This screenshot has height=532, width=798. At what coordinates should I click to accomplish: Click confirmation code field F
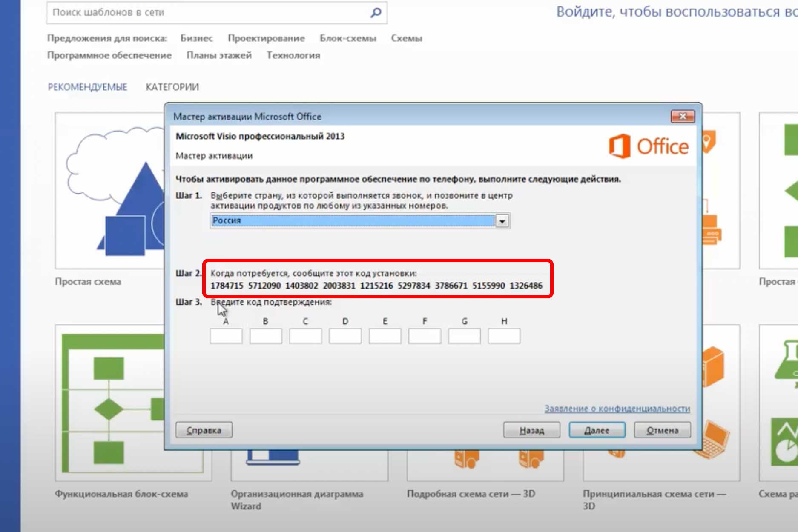click(x=425, y=336)
